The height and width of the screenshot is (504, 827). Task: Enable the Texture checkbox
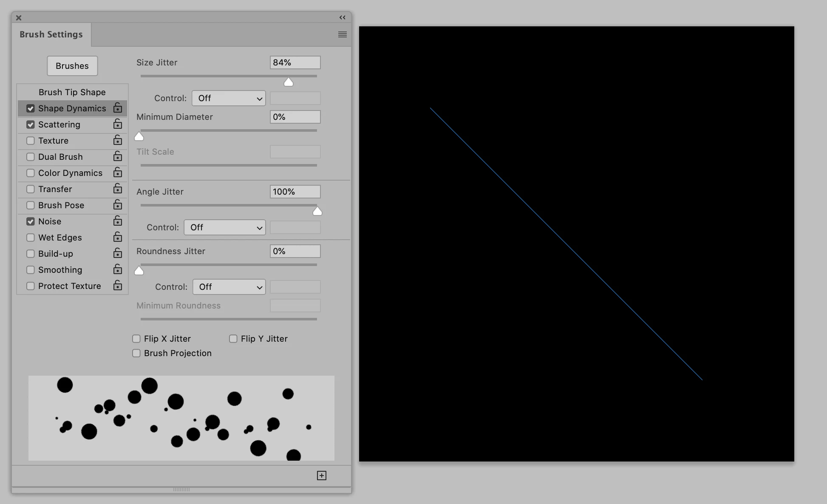[x=31, y=141]
